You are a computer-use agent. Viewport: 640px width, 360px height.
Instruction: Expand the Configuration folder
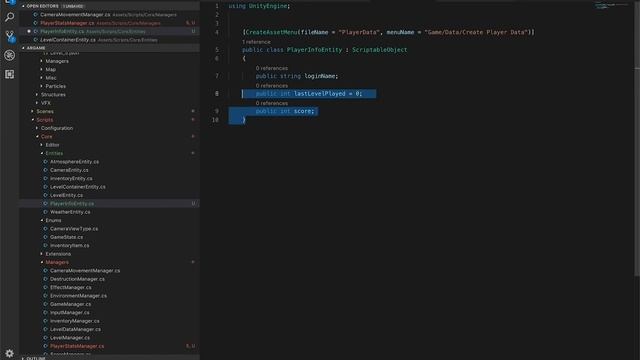pos(37,128)
